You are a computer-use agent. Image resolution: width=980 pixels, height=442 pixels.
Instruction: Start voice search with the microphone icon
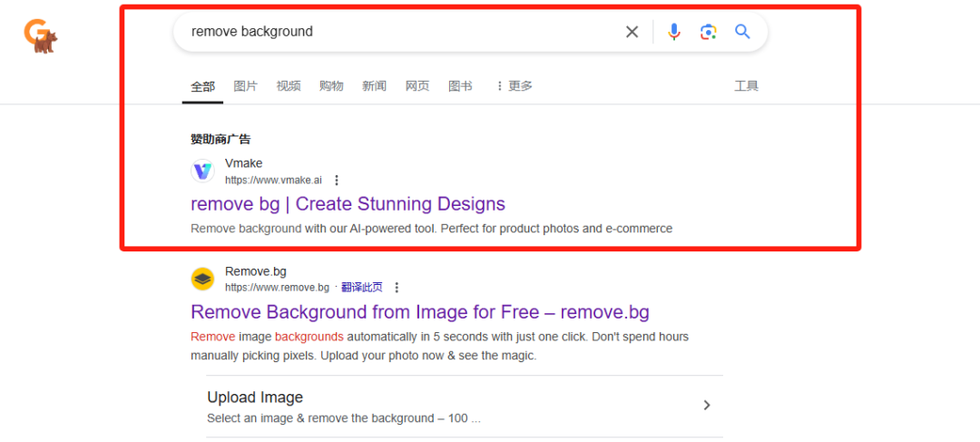(673, 32)
